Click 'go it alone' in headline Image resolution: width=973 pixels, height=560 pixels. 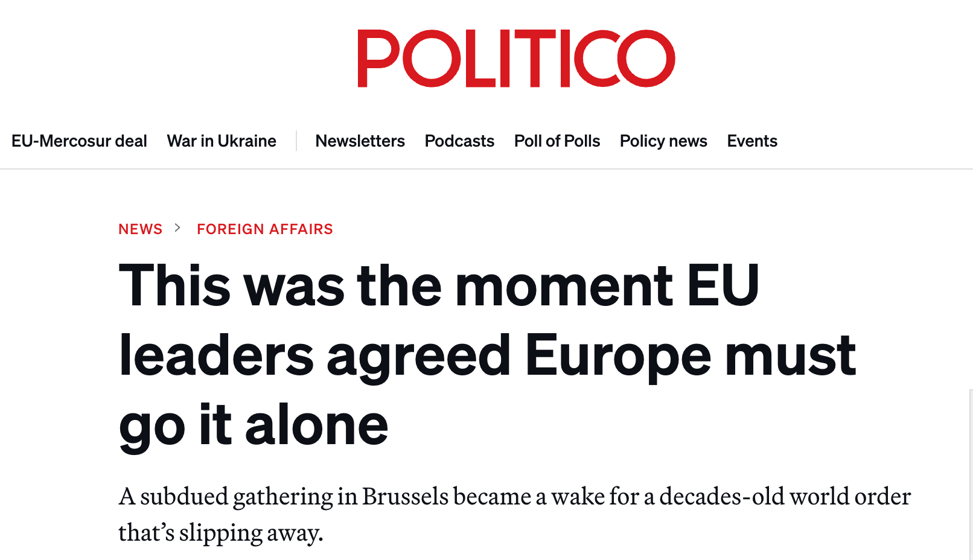[254, 425]
